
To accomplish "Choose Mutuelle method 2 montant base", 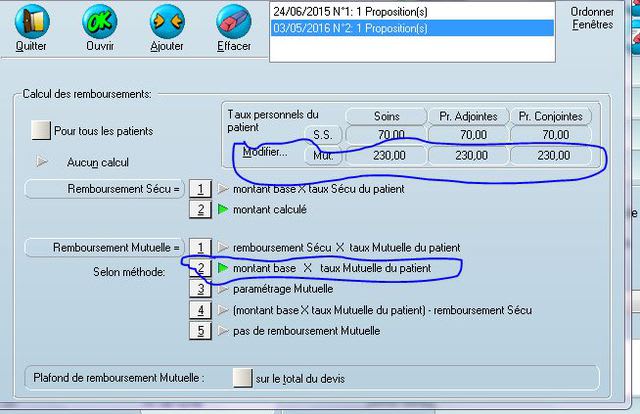I will pyautogui.click(x=200, y=268).
